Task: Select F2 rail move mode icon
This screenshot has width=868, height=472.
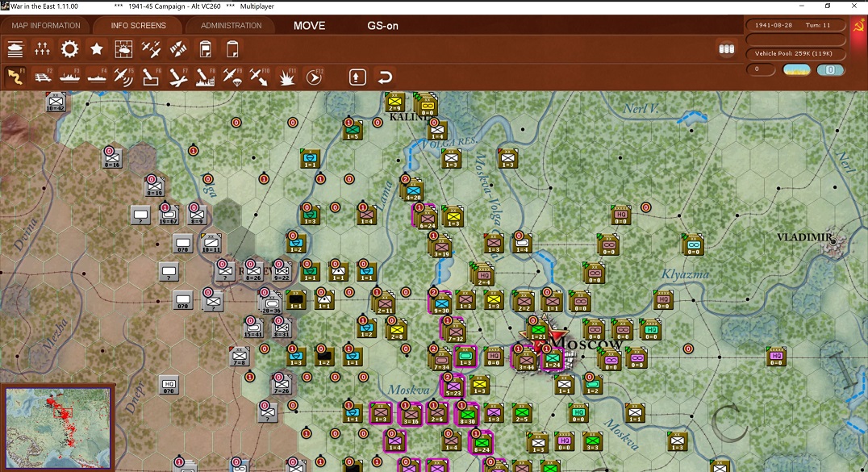Action: (x=43, y=77)
